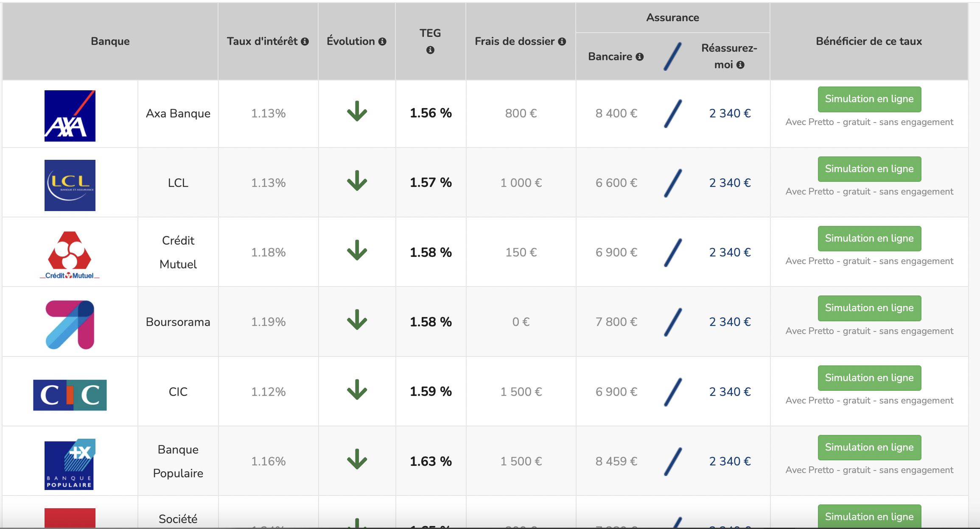Click Simulation en ligne for LCL
980x529 pixels.
869,169
